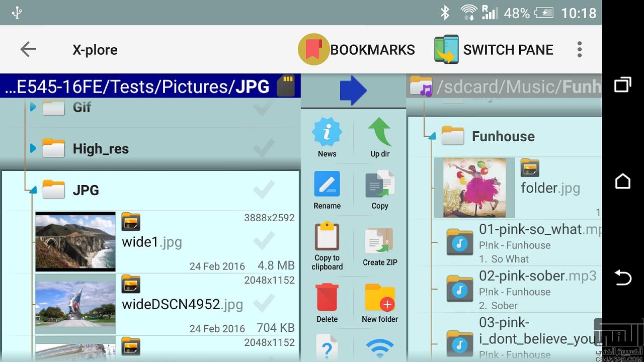Tap the image type icon of folder.jpg

pos(530,168)
